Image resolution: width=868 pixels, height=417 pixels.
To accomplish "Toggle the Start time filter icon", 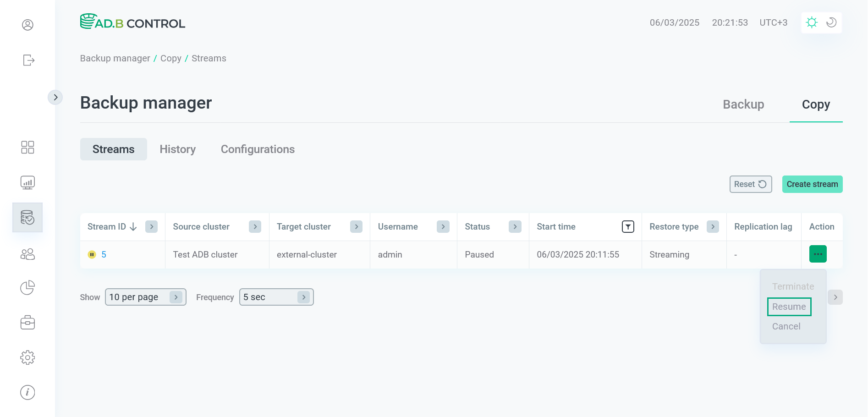I will tap(628, 226).
